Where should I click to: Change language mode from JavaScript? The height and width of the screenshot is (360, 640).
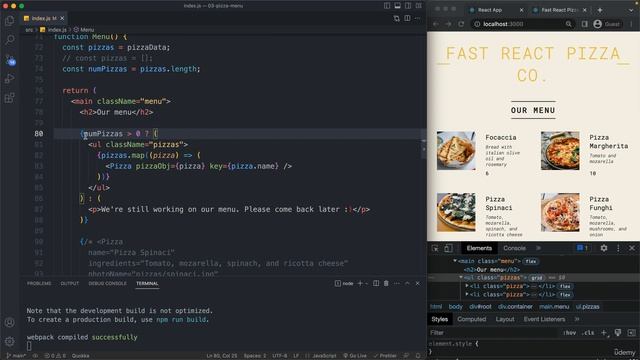coord(324,356)
